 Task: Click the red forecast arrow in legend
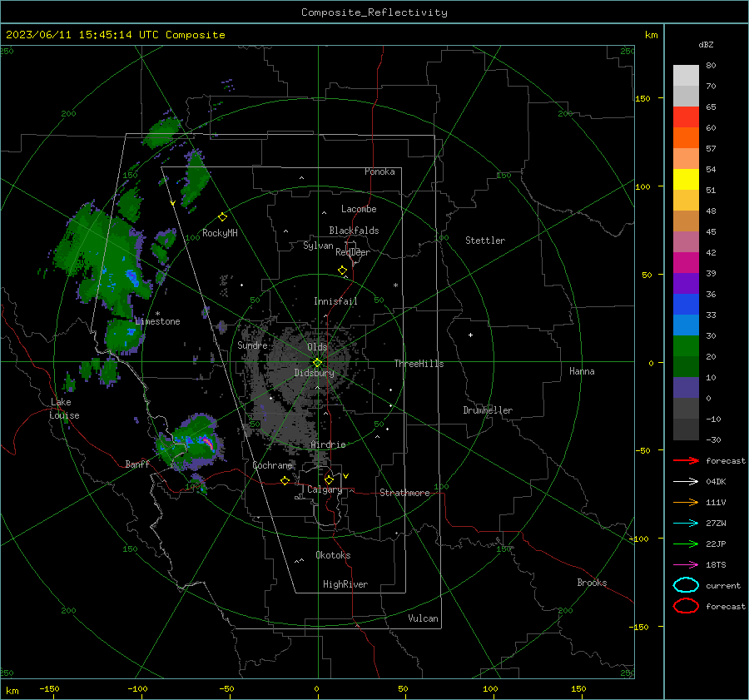coord(686,460)
